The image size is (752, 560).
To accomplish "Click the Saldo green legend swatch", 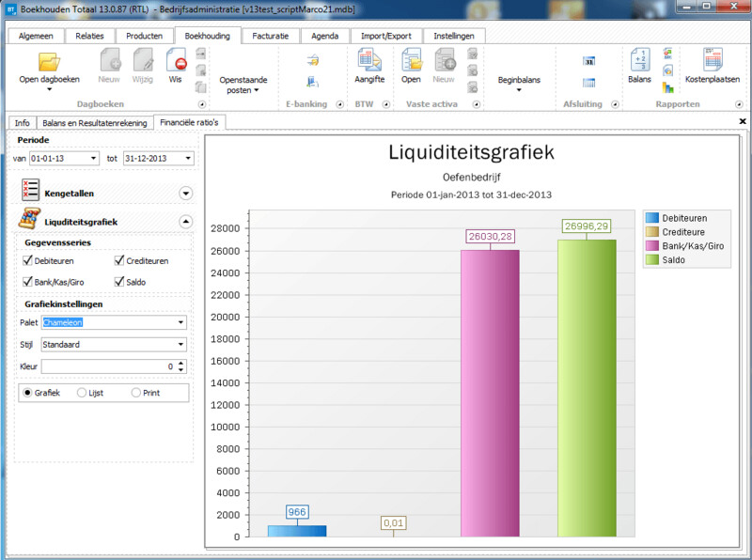I will point(652,259).
